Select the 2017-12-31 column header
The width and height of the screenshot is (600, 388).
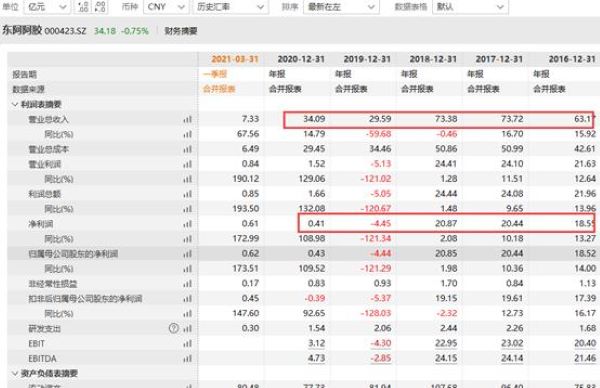[499, 59]
